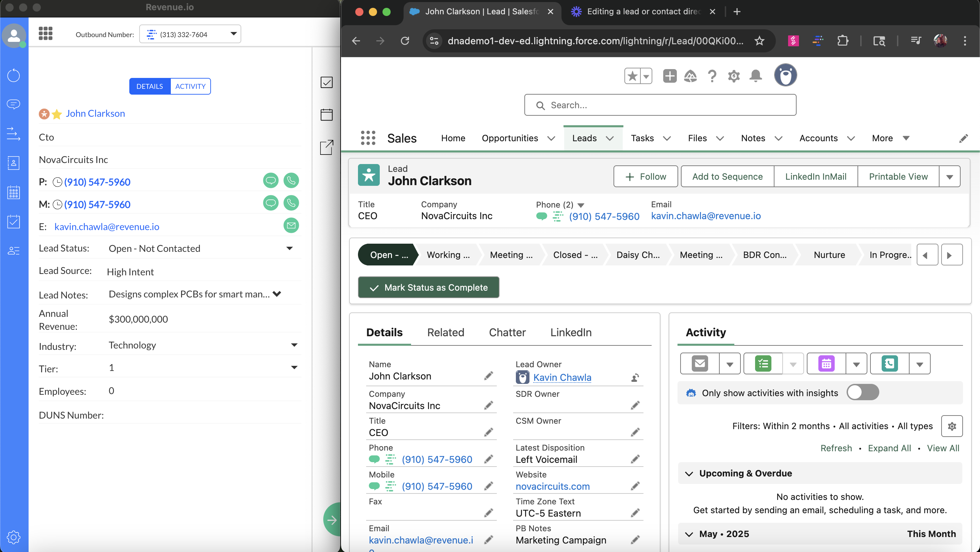This screenshot has height=552, width=980.
Task: Open the Lead Status dropdown
Action: click(289, 248)
